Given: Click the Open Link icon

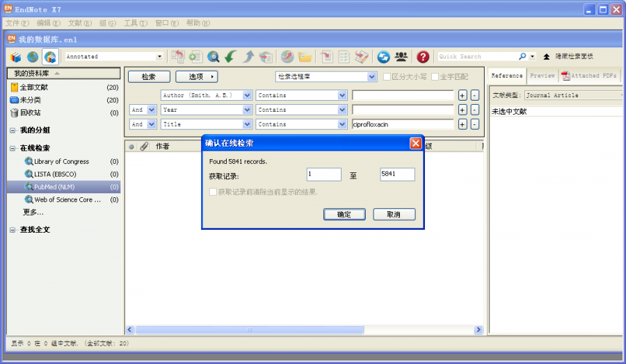Looking at the screenshot, I should [x=287, y=56].
